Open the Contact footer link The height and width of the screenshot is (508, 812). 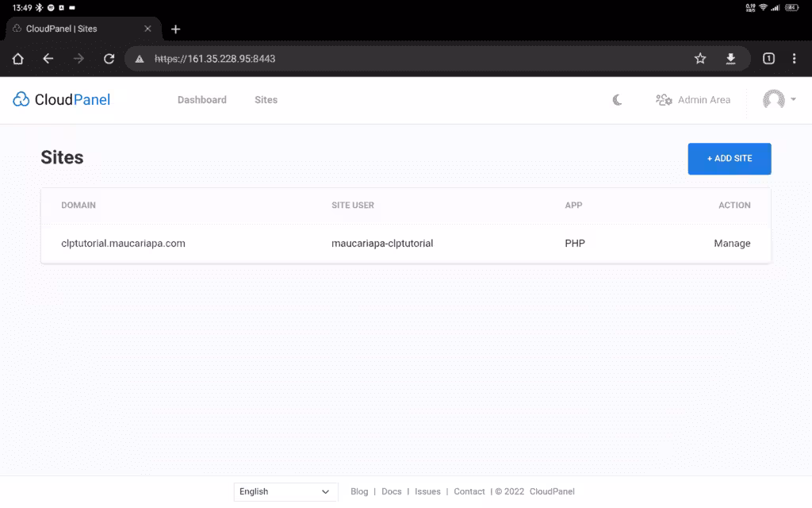pos(469,491)
